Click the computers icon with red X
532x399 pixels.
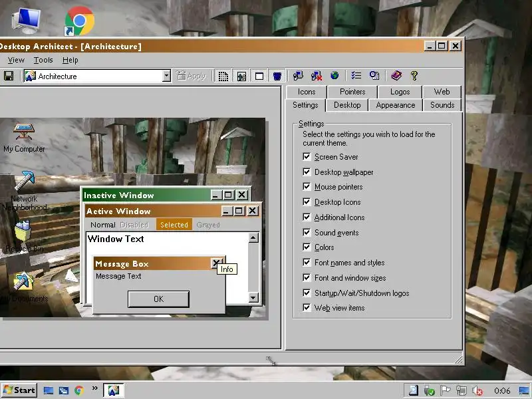click(x=317, y=75)
